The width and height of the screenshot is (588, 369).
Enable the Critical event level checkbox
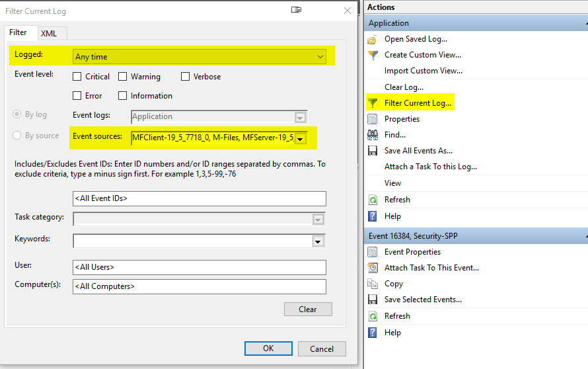click(x=77, y=77)
